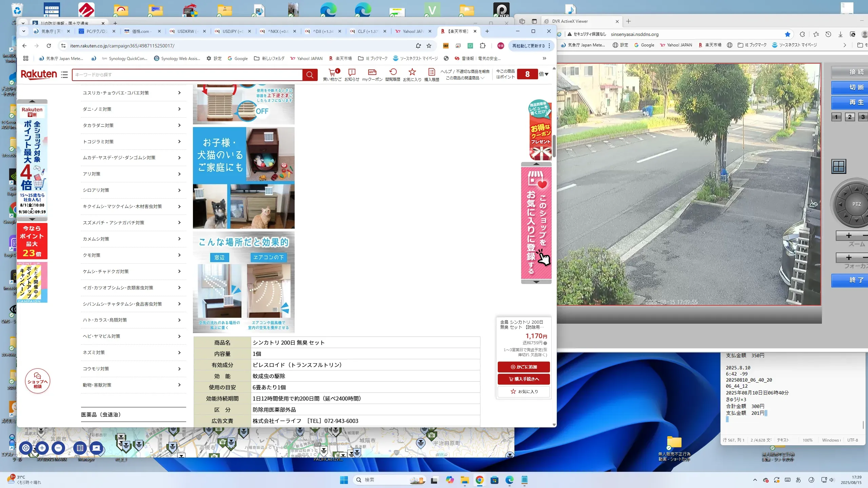Select camera channel 1 button
The width and height of the screenshot is (868, 488).
coord(836,117)
